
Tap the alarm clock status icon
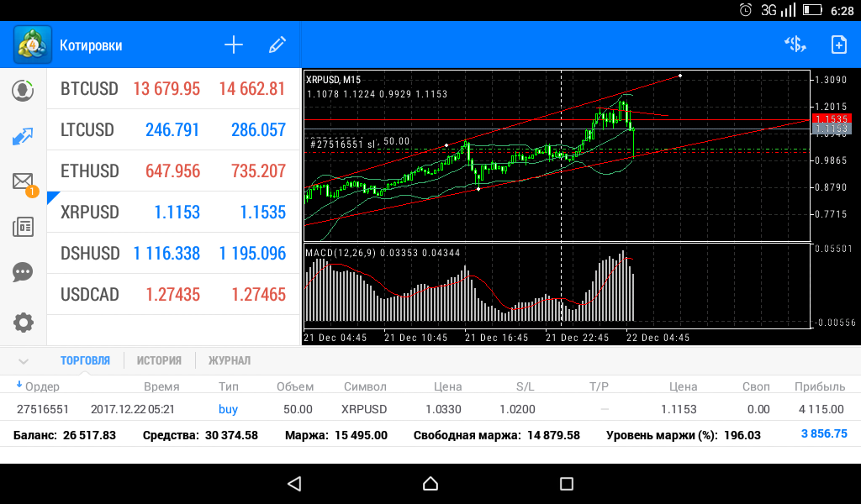(745, 10)
